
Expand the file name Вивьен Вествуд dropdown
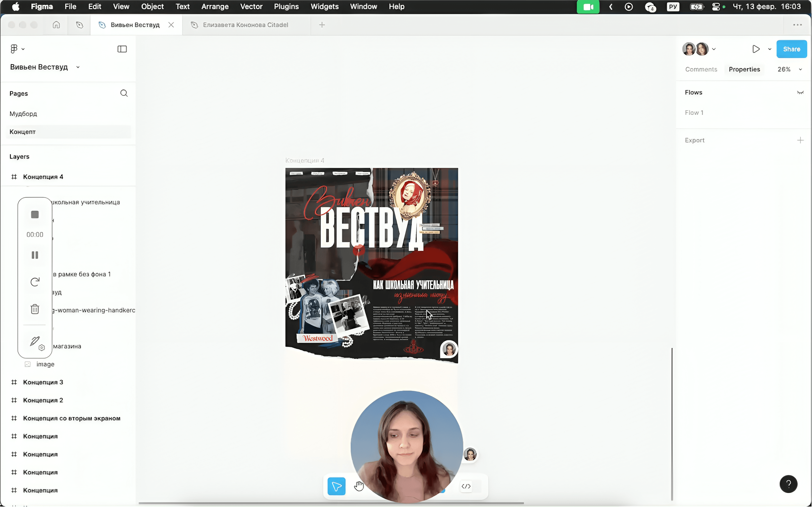point(78,67)
